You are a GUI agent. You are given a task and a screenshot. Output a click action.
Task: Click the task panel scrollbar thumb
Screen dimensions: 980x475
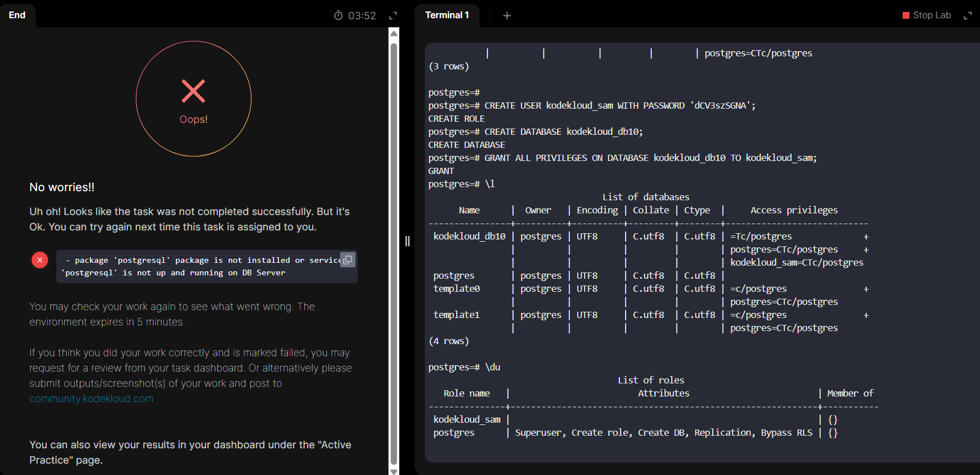(x=394, y=250)
